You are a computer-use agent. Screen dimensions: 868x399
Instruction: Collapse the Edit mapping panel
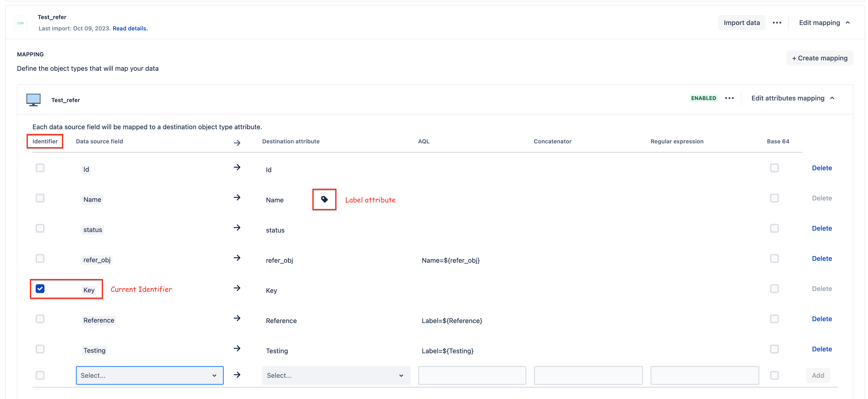(x=824, y=23)
